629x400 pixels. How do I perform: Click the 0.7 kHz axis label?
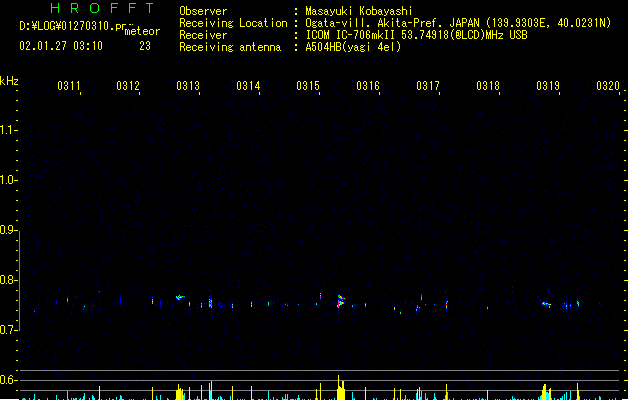tap(8, 330)
